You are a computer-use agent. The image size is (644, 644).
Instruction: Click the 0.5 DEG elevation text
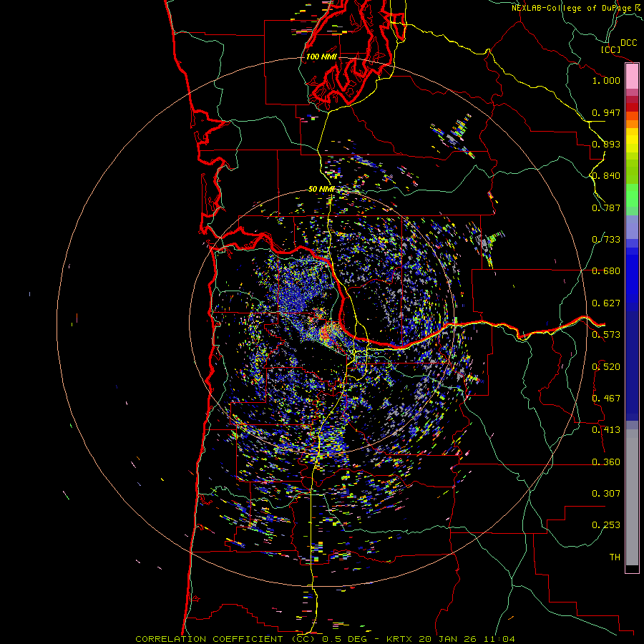[344, 639]
